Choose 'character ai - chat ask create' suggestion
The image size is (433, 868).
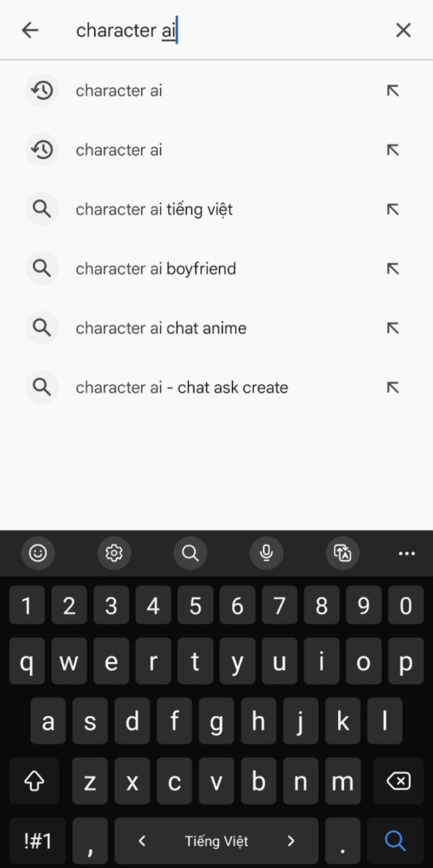pyautogui.click(x=182, y=387)
